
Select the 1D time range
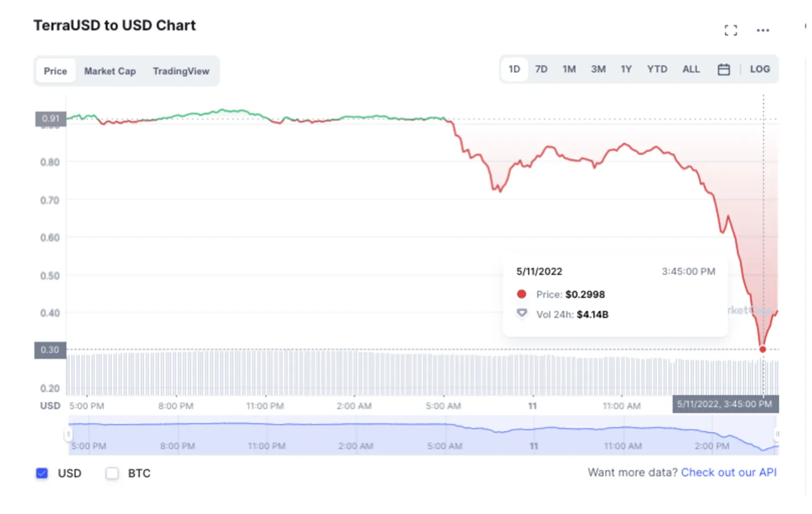[514, 69]
